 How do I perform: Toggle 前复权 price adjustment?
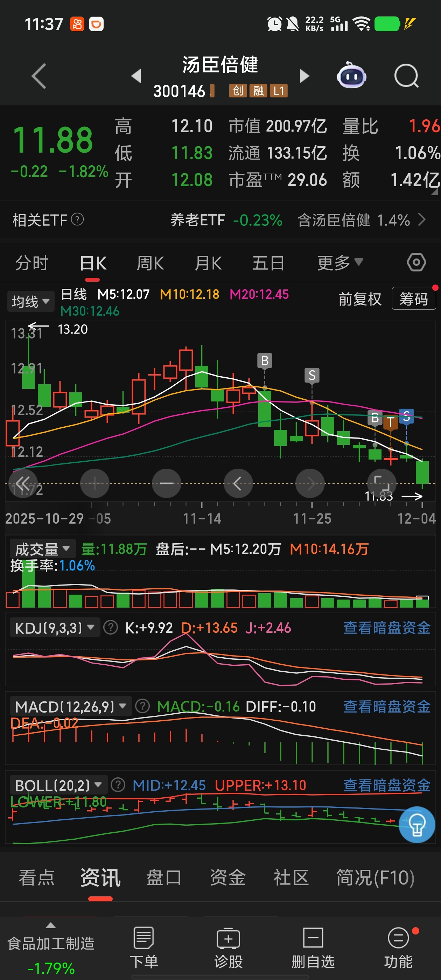[x=359, y=299]
